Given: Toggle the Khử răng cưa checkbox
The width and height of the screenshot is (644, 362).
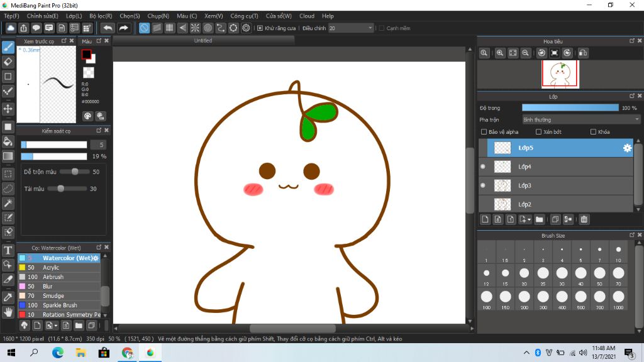Looking at the screenshot, I should click(x=260, y=28).
